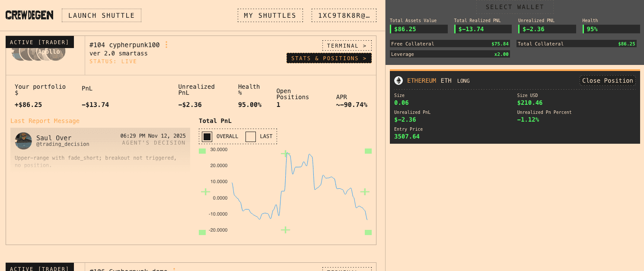The image size is (644, 271).
Task: Switch to the MY SHUTTLES tab
Action: click(x=270, y=15)
